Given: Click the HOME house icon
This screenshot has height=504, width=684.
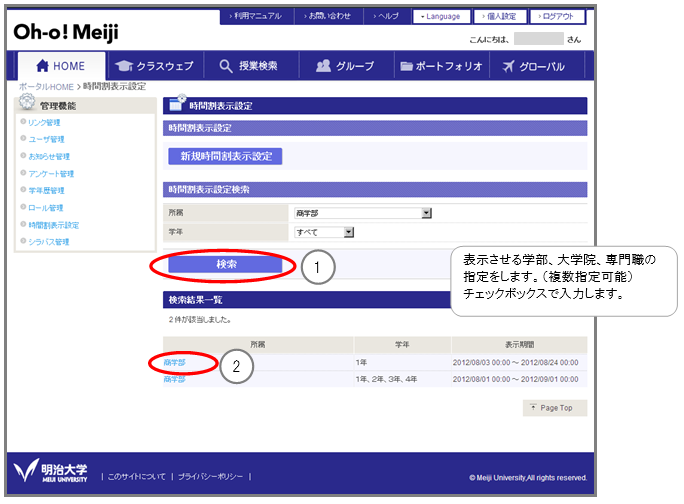Looking at the screenshot, I should [42, 66].
